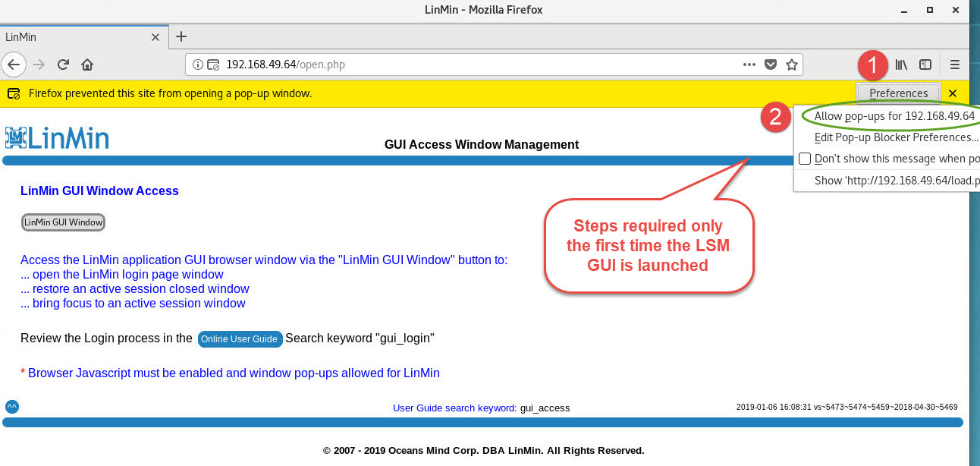
Task: Toggle the sidebar view icon
Action: click(925, 65)
